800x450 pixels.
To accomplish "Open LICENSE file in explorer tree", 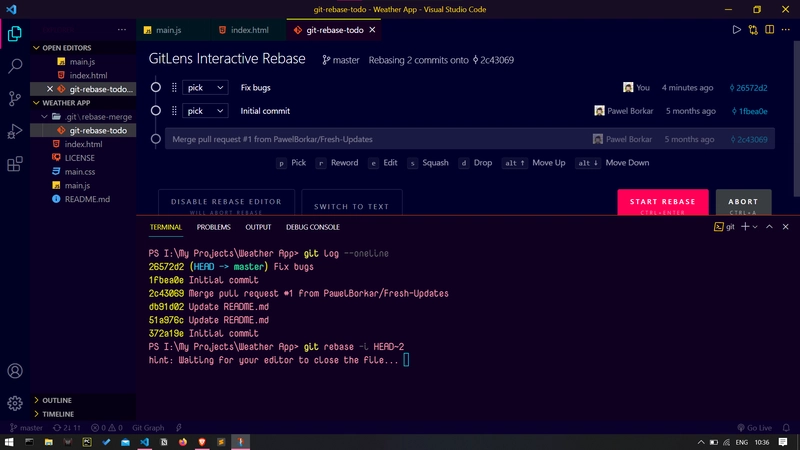I will click(x=83, y=158).
